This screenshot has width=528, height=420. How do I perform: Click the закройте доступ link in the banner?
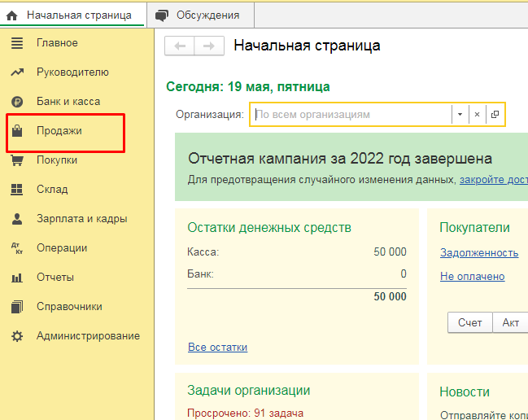[x=494, y=180]
